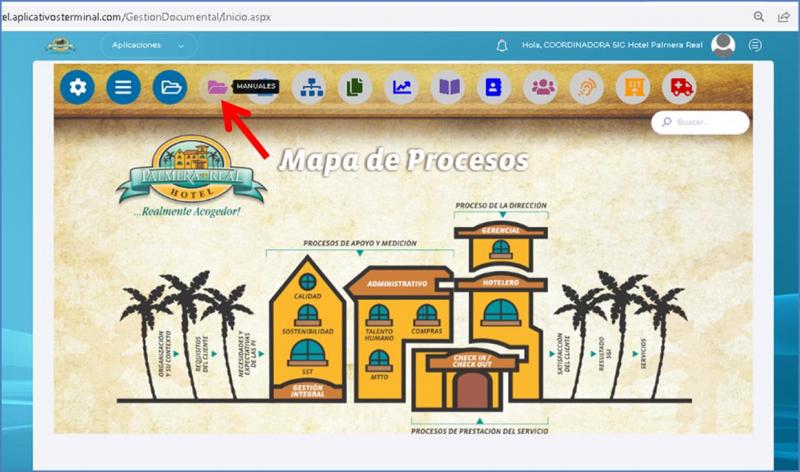Click the line chart indicators icon
The image size is (800, 472).
click(x=401, y=87)
